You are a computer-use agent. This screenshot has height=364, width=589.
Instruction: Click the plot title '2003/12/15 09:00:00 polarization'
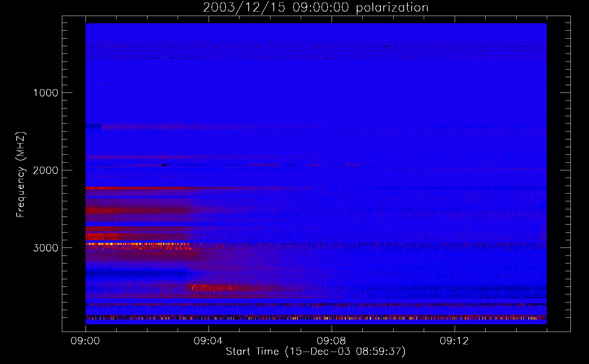(x=316, y=8)
